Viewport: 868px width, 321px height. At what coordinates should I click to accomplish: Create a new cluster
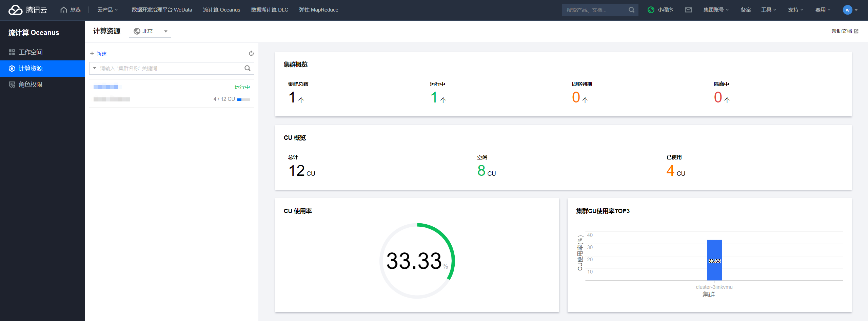(x=98, y=54)
